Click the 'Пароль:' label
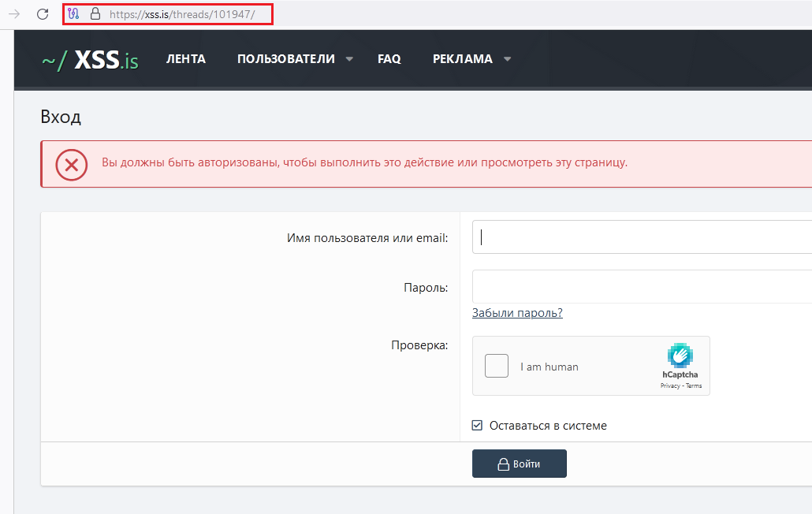Image resolution: width=812 pixels, height=514 pixels. point(426,287)
